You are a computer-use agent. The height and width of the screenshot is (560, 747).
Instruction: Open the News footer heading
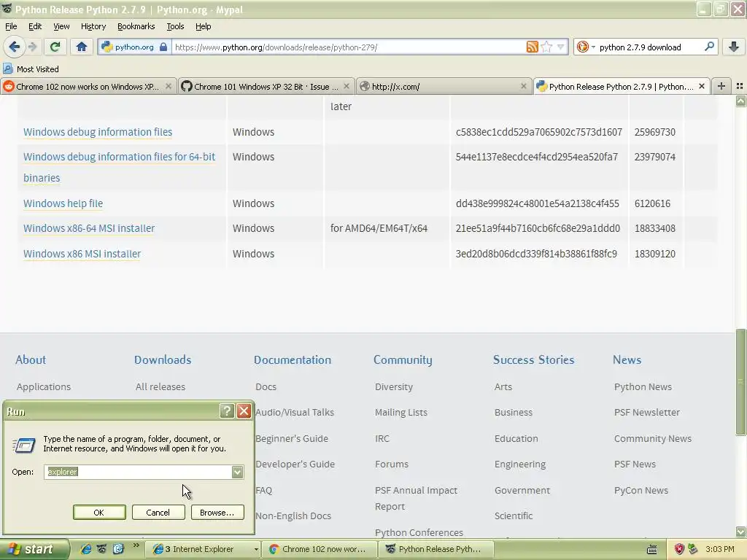pos(627,359)
